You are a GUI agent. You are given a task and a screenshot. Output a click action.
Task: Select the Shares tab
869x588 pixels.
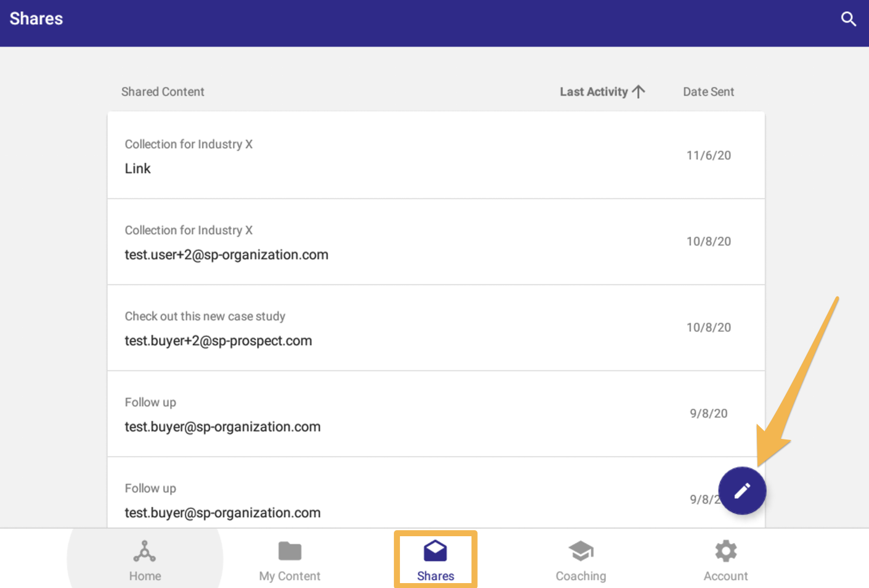pyautogui.click(x=436, y=560)
